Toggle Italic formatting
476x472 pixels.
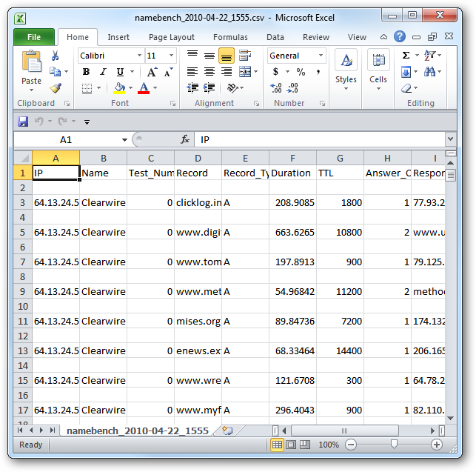pyautogui.click(x=103, y=72)
